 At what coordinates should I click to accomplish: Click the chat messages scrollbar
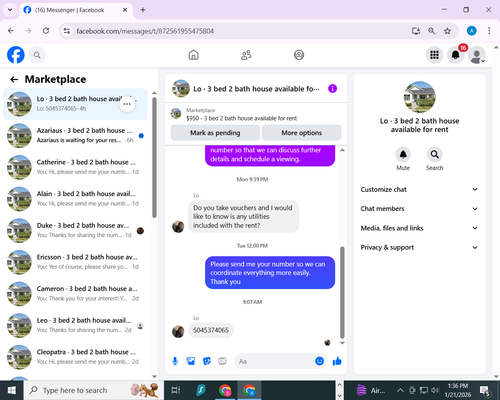(342, 293)
